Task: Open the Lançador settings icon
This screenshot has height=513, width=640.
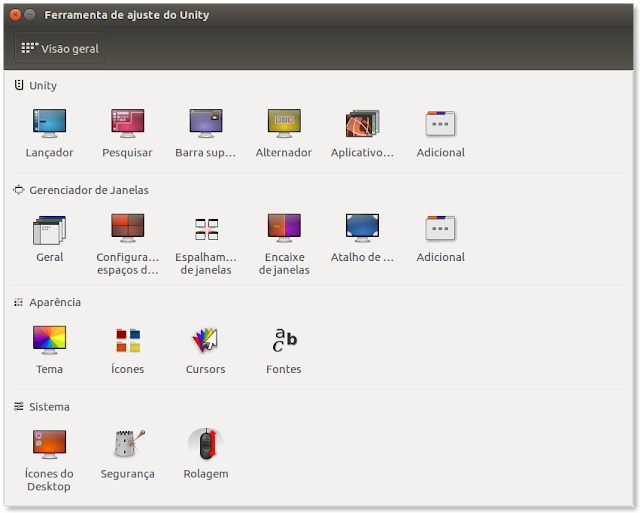Action: (49, 124)
